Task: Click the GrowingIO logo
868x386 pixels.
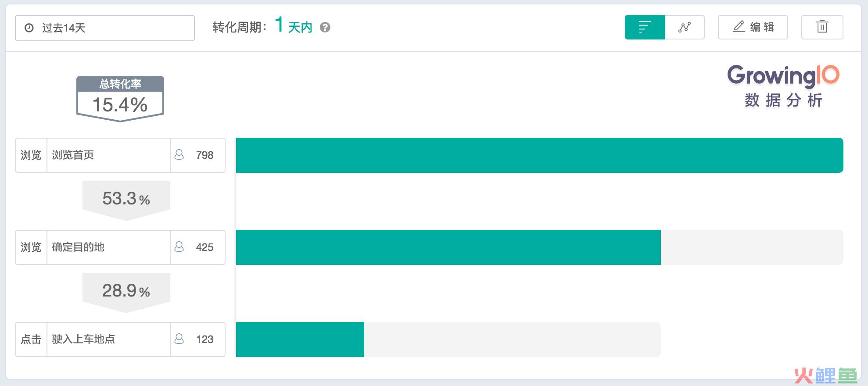Action: point(783,86)
